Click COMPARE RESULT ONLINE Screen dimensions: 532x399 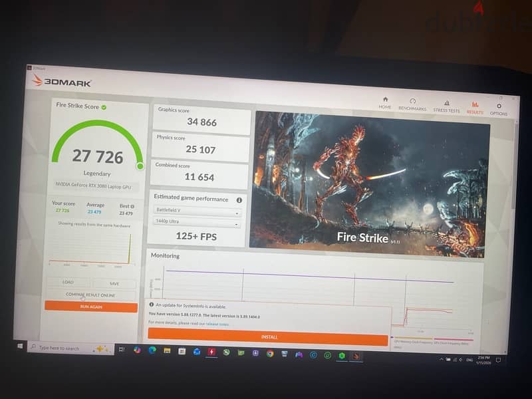pyautogui.click(x=90, y=295)
